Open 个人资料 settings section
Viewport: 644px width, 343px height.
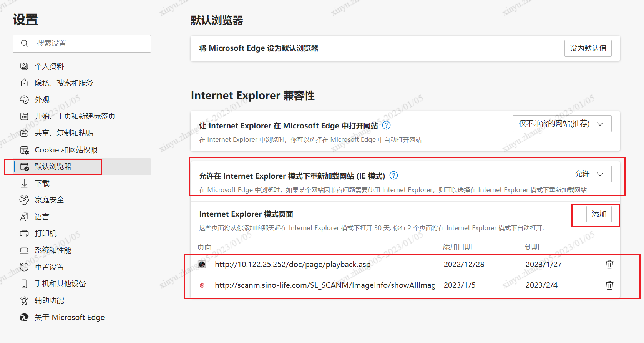[x=49, y=66]
